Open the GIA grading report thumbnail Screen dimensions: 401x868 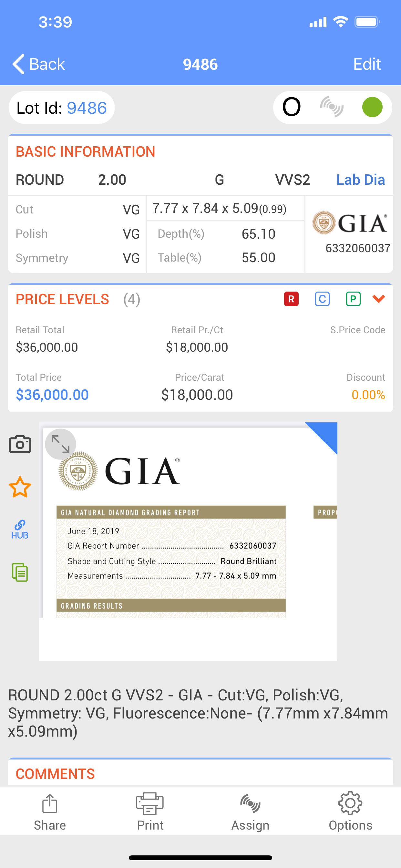point(188,542)
